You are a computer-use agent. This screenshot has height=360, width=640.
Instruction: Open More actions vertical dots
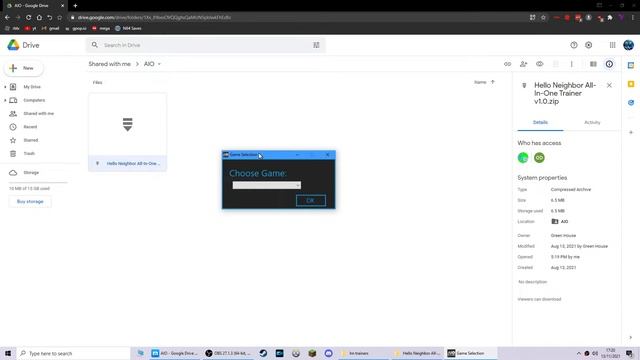tap(571, 64)
